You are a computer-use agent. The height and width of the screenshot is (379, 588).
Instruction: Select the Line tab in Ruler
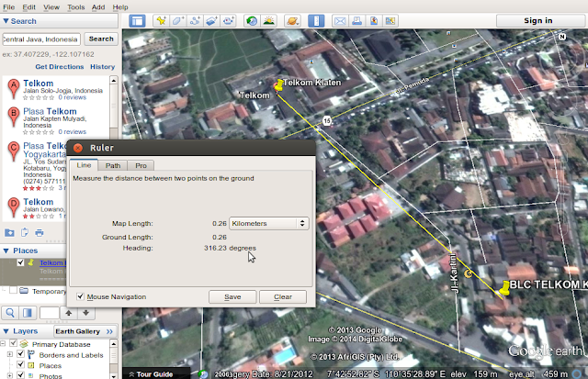[x=84, y=165]
